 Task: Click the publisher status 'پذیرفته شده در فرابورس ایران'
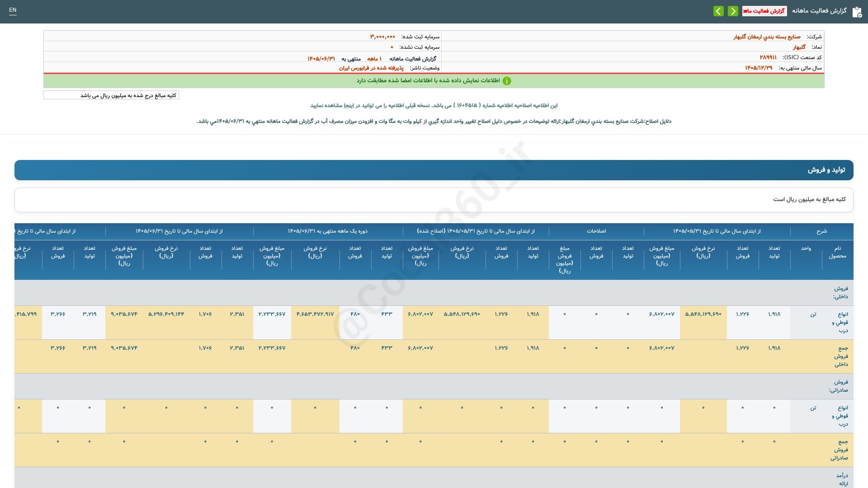tap(371, 68)
